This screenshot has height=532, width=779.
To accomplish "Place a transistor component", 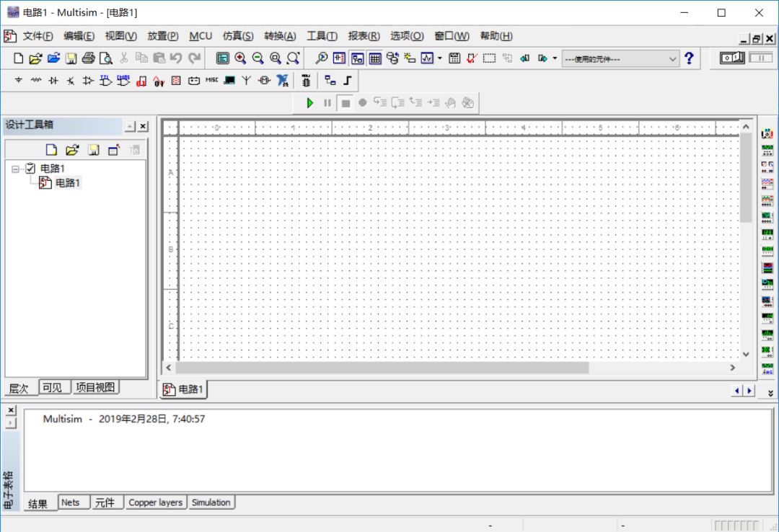I will tap(71, 80).
